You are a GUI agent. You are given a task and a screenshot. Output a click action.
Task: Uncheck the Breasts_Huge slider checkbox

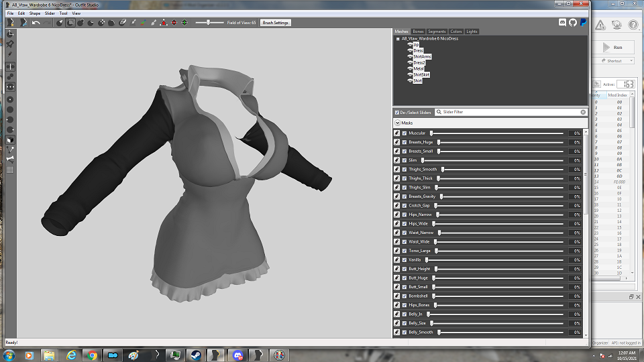tap(404, 142)
